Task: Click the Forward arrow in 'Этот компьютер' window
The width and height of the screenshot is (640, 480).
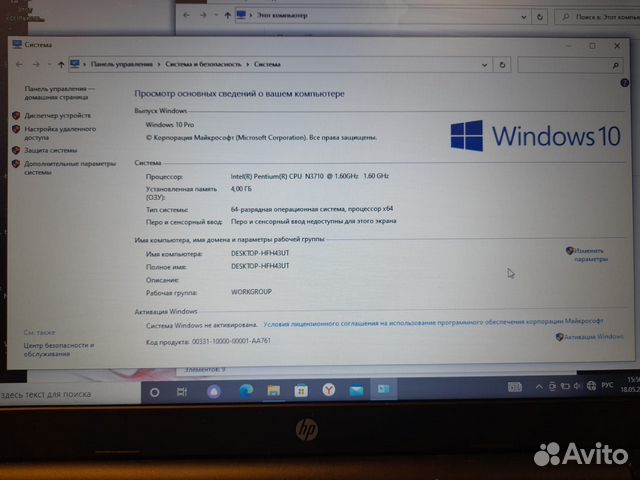Action: (203, 16)
